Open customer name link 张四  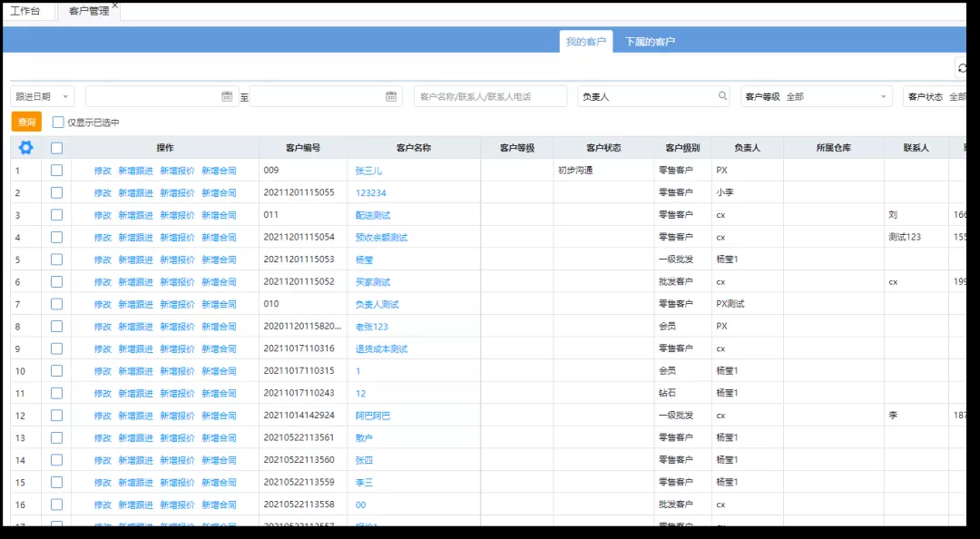click(364, 460)
